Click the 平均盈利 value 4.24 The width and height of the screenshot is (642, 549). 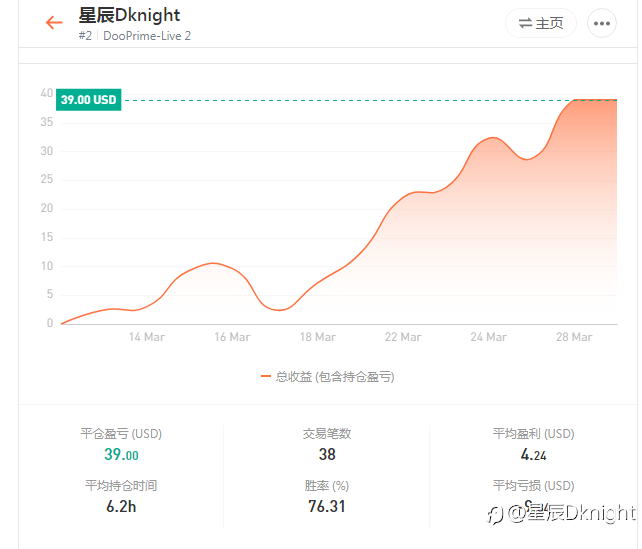[x=533, y=454]
